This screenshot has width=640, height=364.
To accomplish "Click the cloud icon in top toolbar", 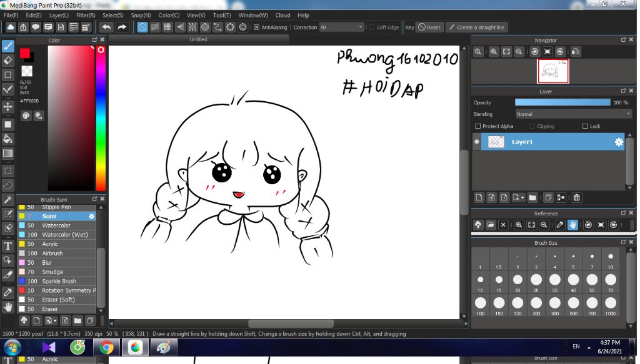I will pyautogui.click(x=10, y=27).
